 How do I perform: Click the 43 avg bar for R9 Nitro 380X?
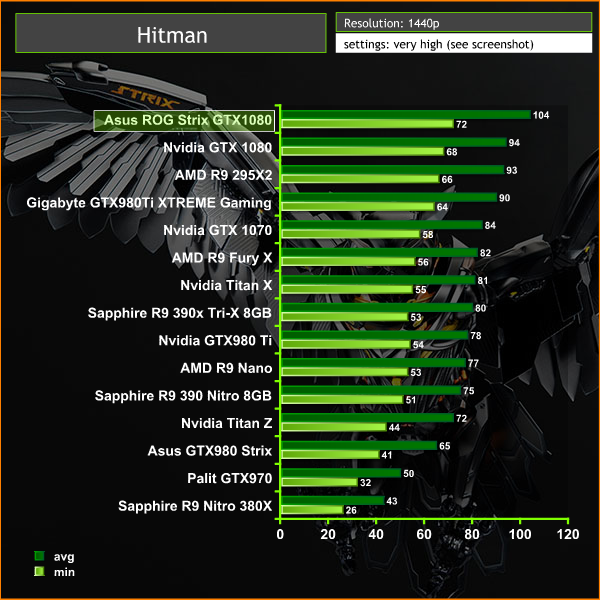333,500
